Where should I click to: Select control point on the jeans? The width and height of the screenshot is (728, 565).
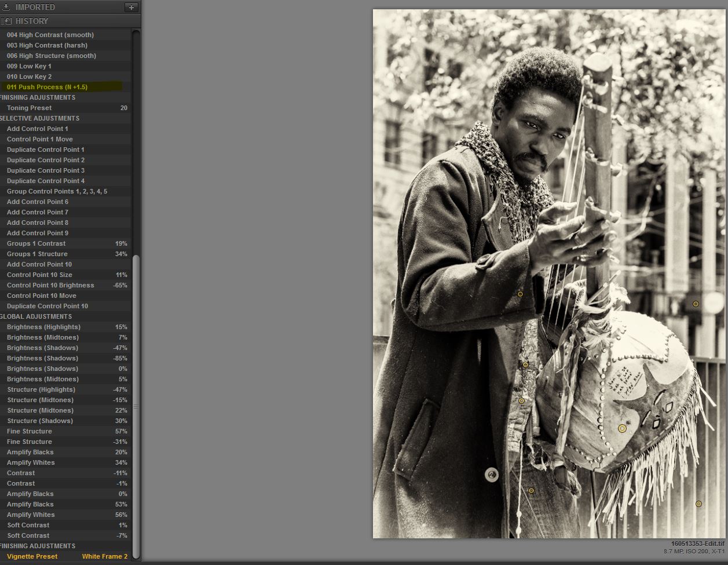(x=531, y=491)
